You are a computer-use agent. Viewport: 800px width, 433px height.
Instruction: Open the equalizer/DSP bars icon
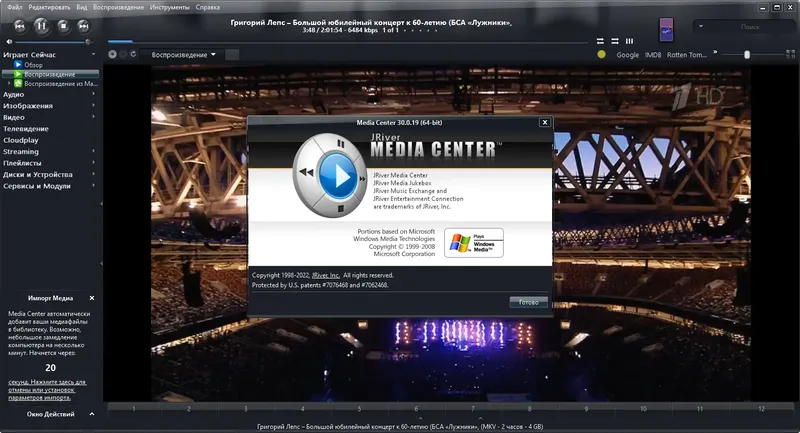(630, 41)
